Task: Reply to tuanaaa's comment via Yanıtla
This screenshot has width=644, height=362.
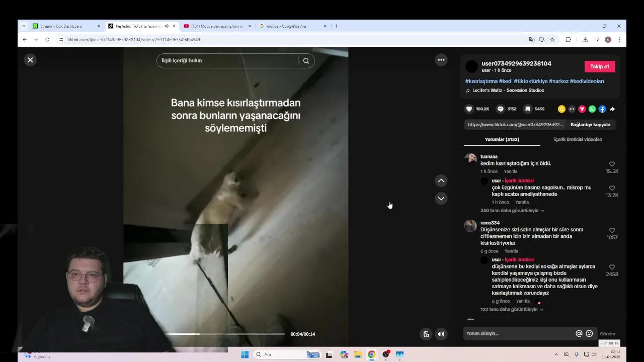Action: (x=511, y=171)
